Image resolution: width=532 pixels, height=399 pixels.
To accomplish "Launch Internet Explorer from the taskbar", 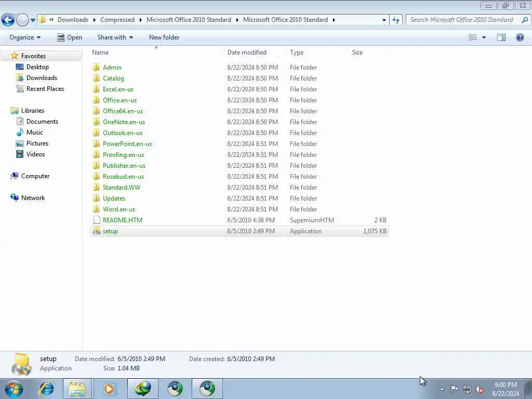I will pyautogui.click(x=46, y=389).
